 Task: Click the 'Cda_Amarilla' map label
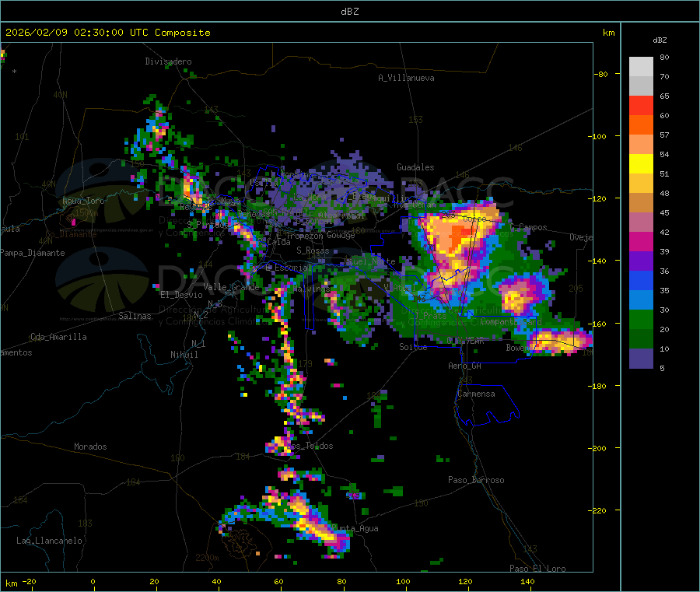(x=58, y=337)
